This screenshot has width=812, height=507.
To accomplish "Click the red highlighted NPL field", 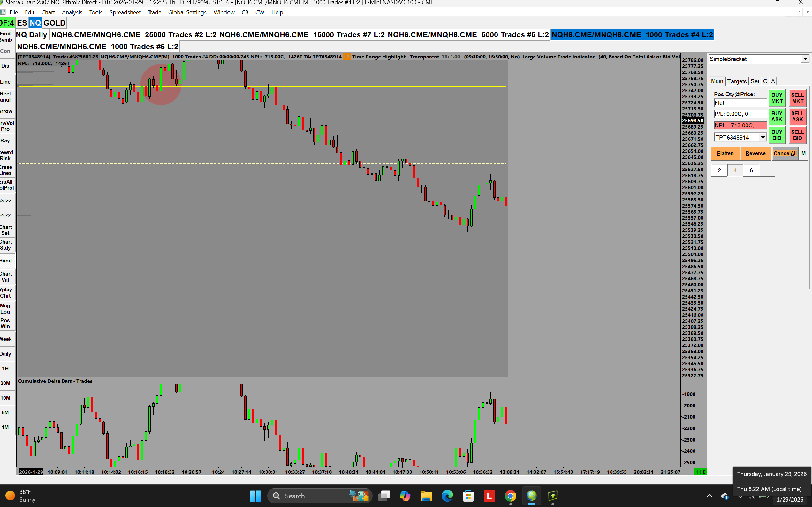I will coord(740,125).
